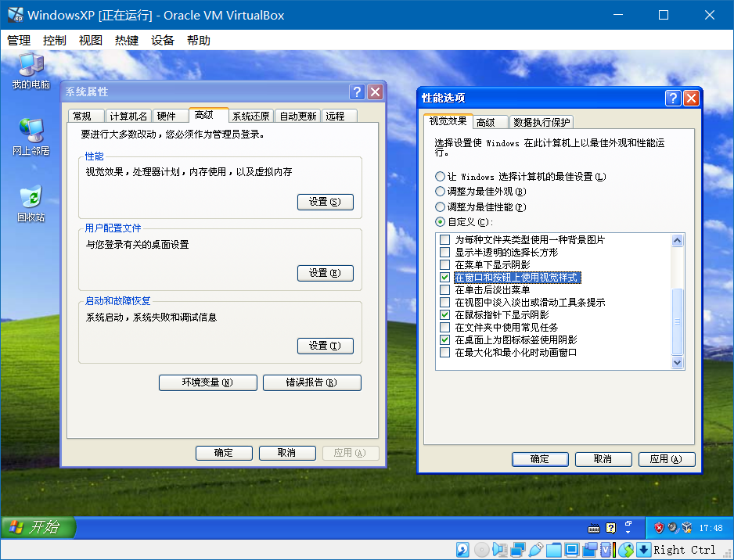Check 显示半透明的选择长方形
The width and height of the screenshot is (734, 560).
coord(444,252)
